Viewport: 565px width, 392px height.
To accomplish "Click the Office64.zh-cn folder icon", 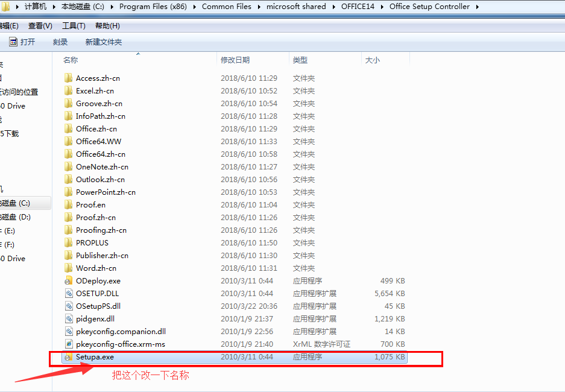I will 68,154.
